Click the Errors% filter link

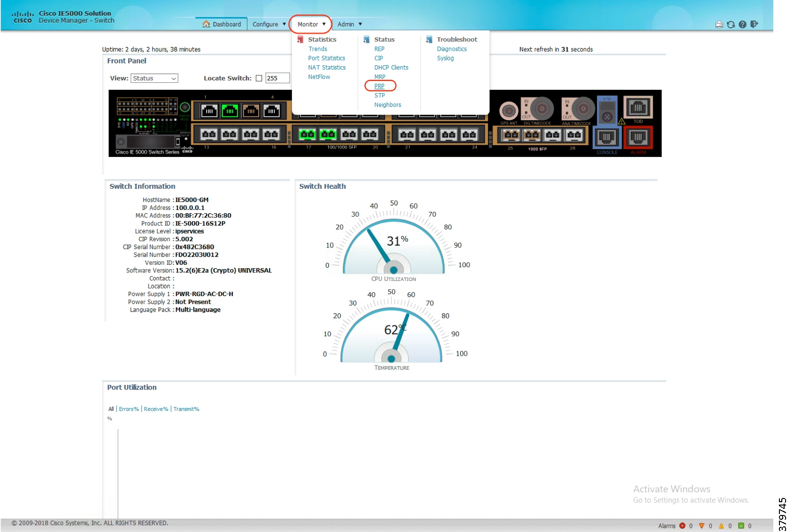point(129,409)
